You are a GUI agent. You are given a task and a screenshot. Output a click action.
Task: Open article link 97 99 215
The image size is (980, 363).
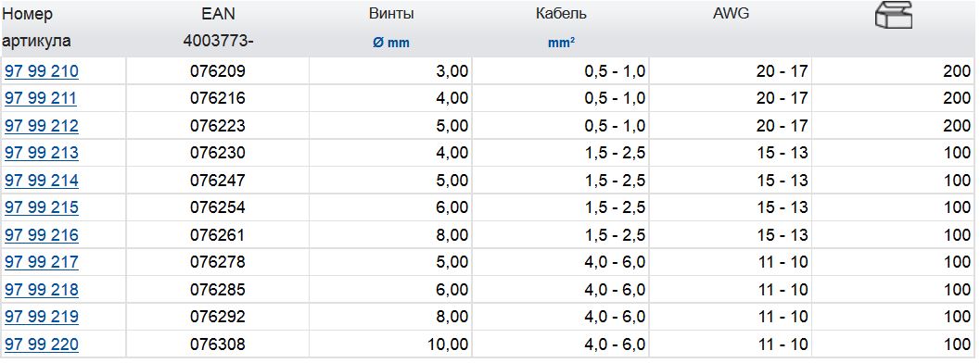pyautogui.click(x=42, y=207)
